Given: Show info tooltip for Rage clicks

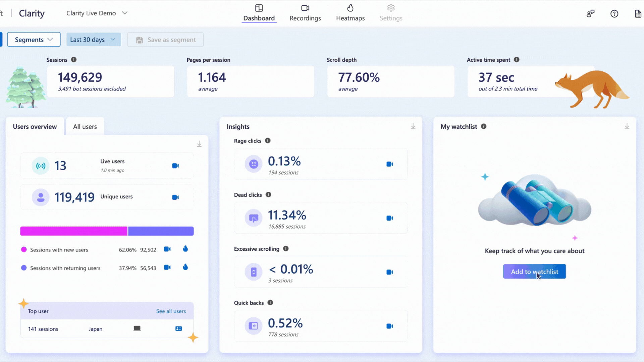Looking at the screenshot, I should point(268,140).
